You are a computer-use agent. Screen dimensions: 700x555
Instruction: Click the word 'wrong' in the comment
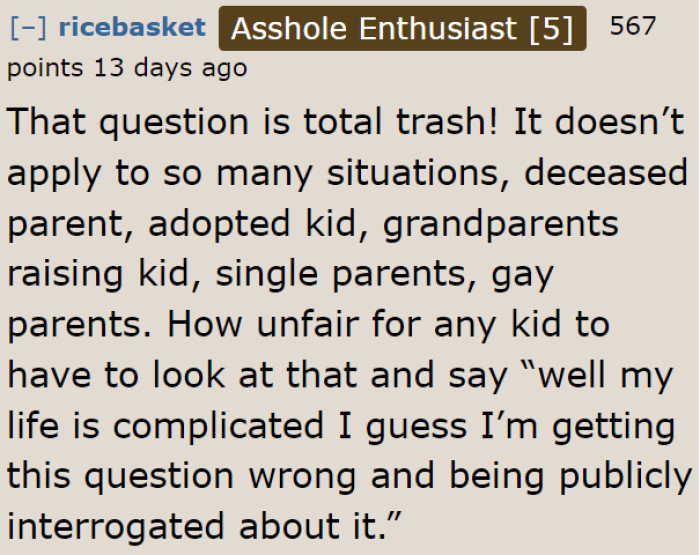click(x=302, y=477)
